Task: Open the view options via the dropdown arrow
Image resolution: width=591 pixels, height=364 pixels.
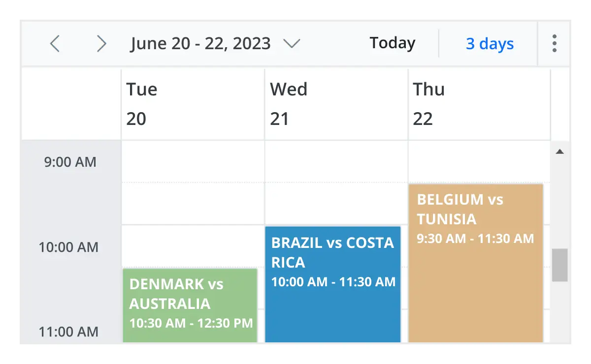Action: [291, 44]
